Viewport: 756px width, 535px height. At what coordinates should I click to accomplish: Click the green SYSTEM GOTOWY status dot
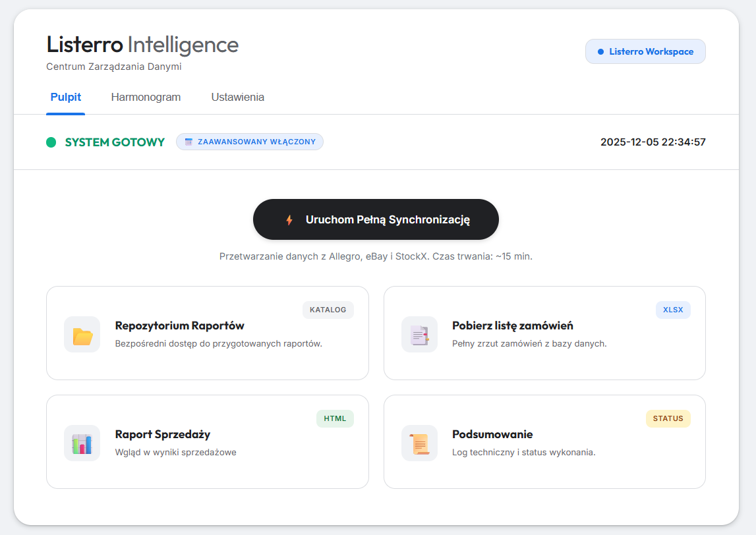(x=51, y=142)
